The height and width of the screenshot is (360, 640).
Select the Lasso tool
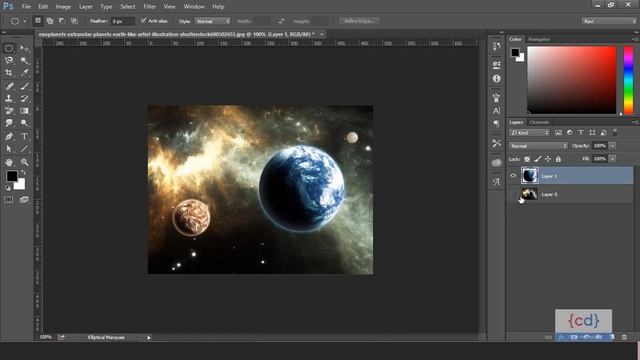[9, 61]
